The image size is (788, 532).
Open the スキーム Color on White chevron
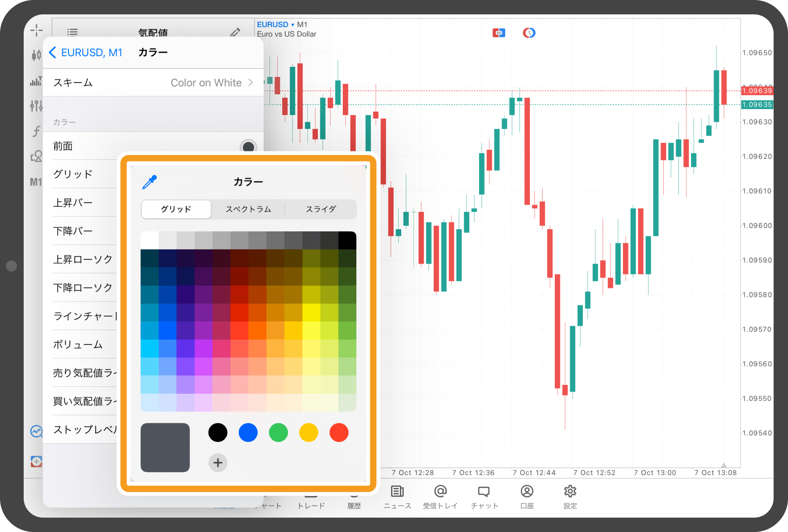coord(251,82)
